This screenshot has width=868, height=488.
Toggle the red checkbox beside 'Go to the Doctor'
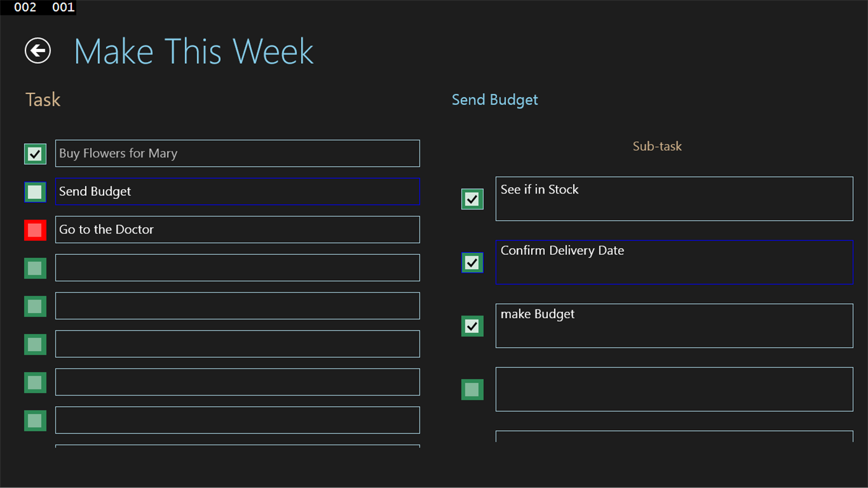point(35,230)
